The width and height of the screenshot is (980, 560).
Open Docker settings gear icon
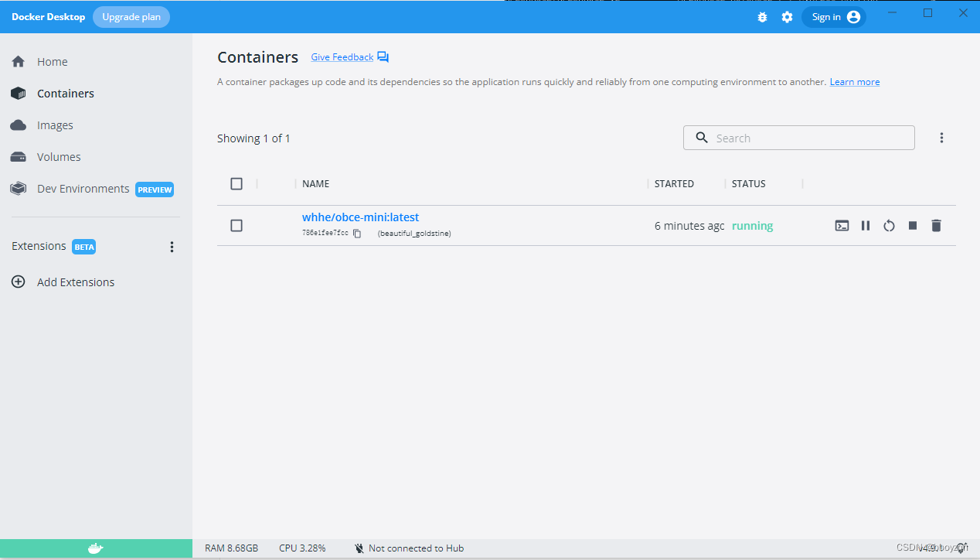pos(787,17)
